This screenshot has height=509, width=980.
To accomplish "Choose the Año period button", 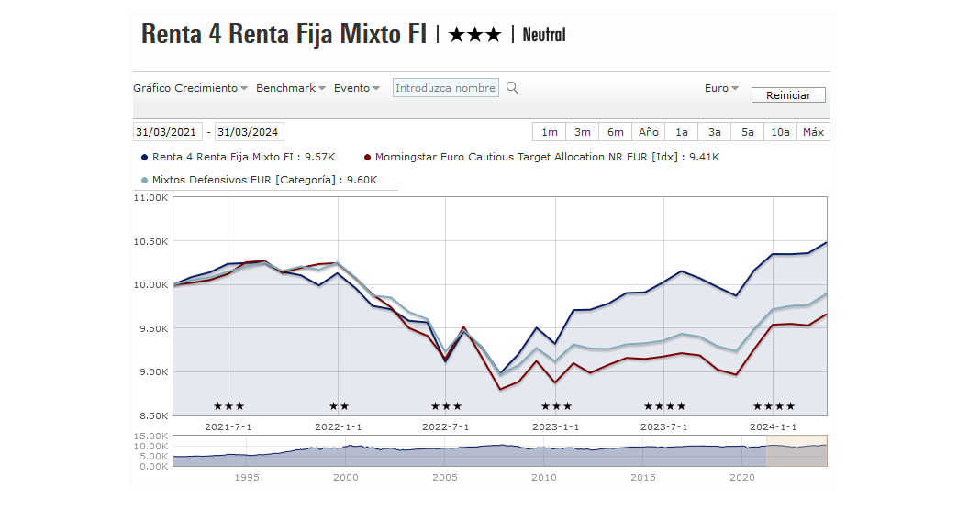I will pos(648,132).
